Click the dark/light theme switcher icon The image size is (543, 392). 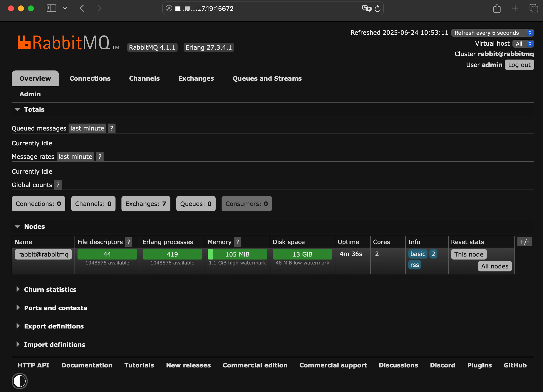[19, 381]
